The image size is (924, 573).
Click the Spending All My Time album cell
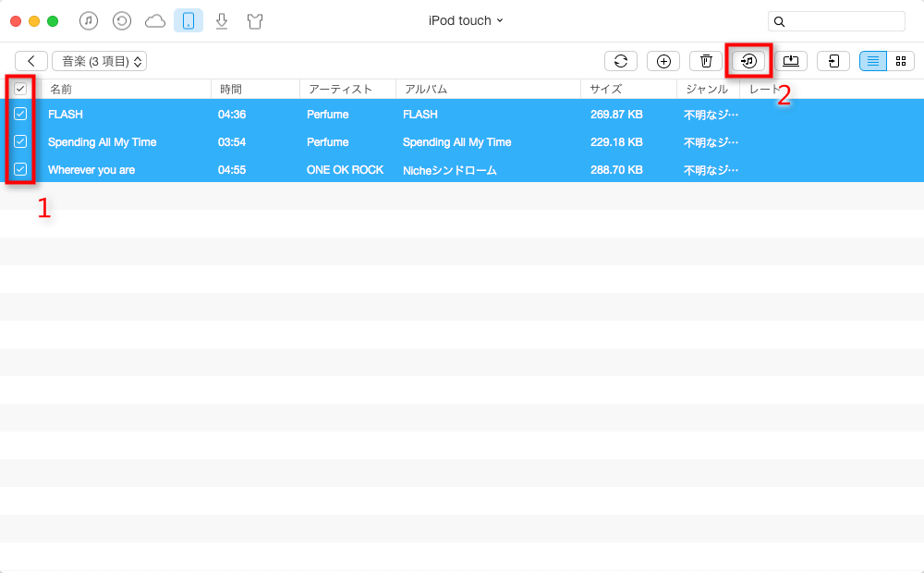(x=456, y=142)
